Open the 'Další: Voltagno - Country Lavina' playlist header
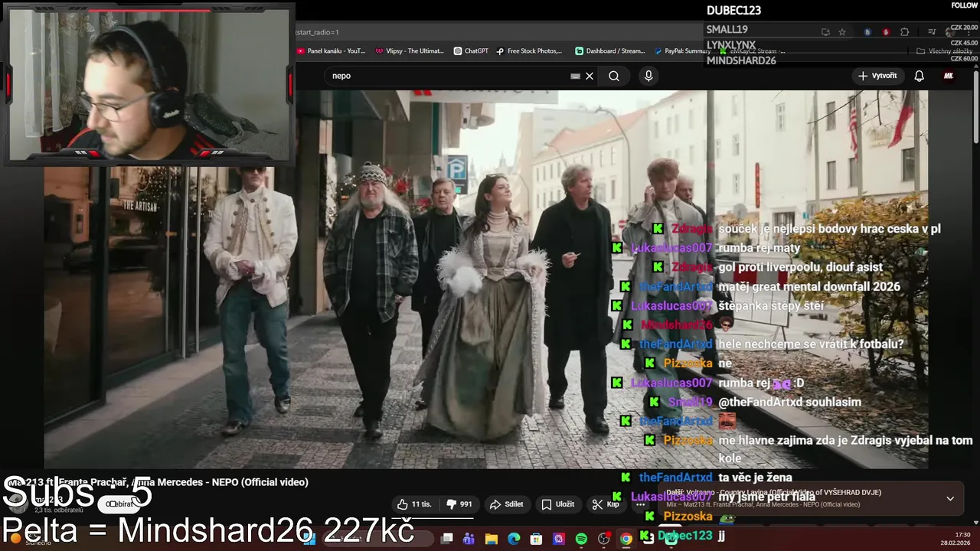The height and width of the screenshot is (551, 980). pyautogui.click(x=773, y=492)
